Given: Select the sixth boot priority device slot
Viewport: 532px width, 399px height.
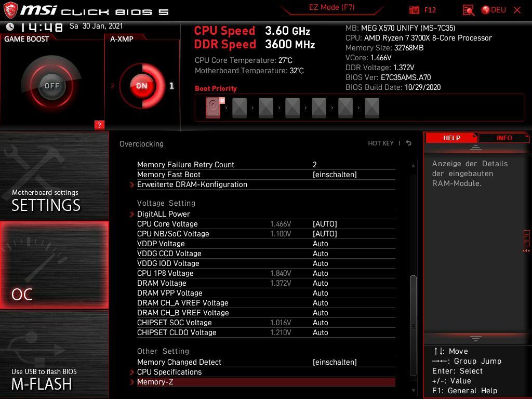Looking at the screenshot, I should click(345, 108).
